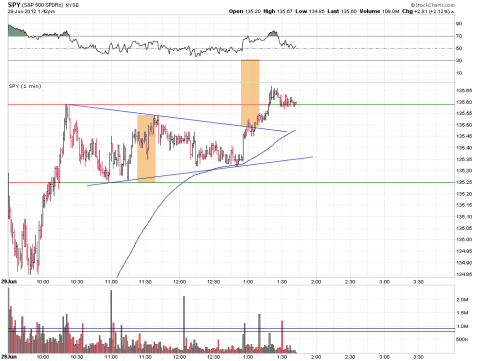The image size is (480, 361).
Task: Click the Volume label in header
Action: 370,11
